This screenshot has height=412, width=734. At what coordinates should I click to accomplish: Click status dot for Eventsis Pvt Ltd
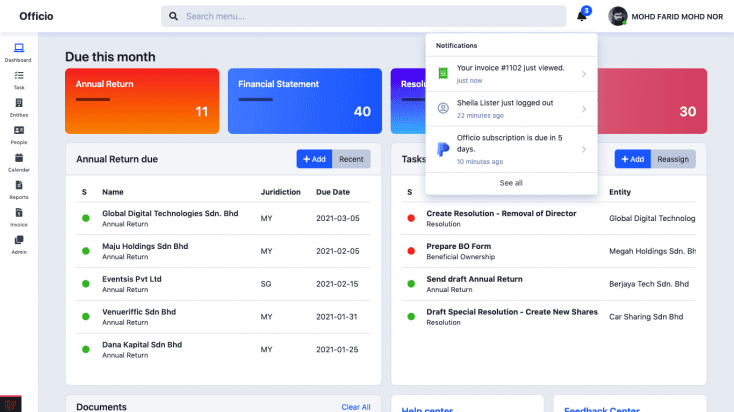[x=86, y=284]
